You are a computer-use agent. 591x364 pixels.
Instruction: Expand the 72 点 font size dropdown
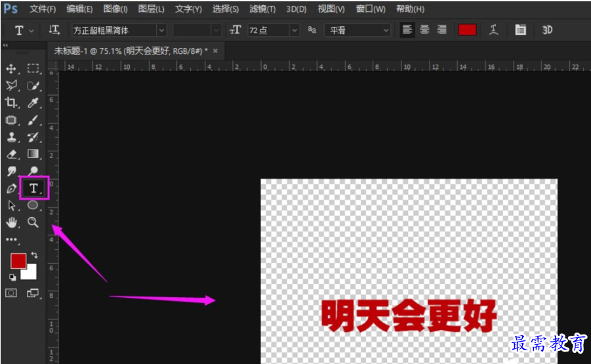[x=295, y=30]
